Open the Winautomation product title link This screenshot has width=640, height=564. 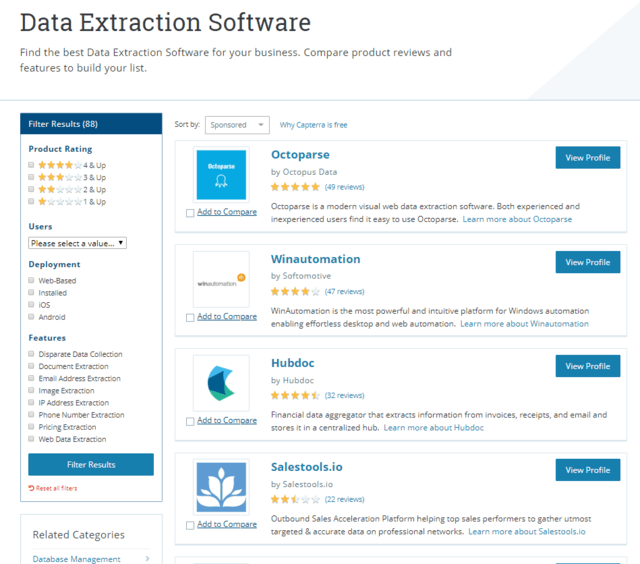click(316, 259)
